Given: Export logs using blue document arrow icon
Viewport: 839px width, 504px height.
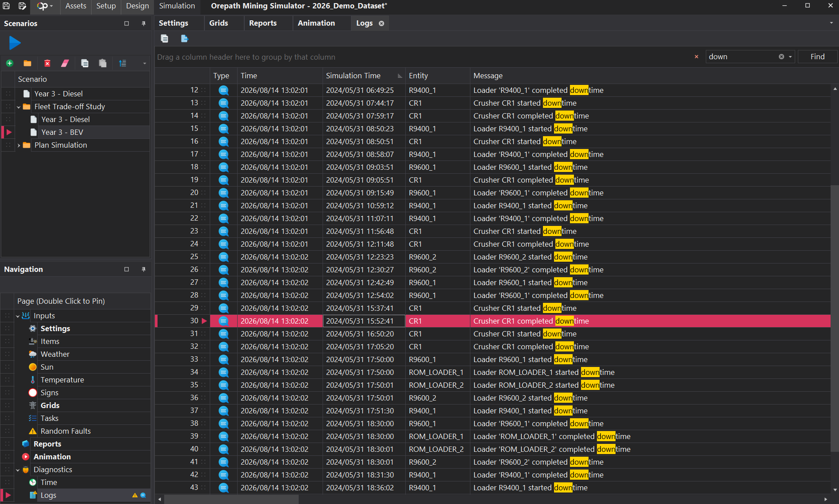Looking at the screenshot, I should (x=185, y=38).
